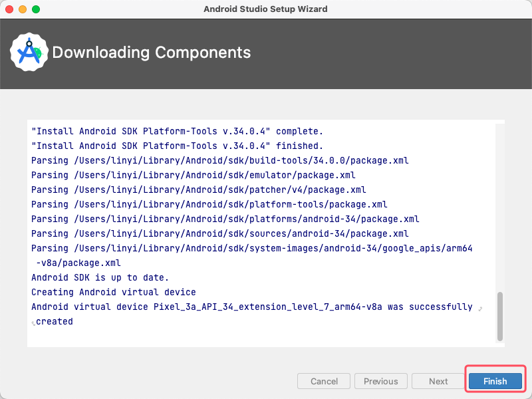The image size is (532, 399).
Task: Click the Android Studio logo icon
Action: (x=29, y=53)
